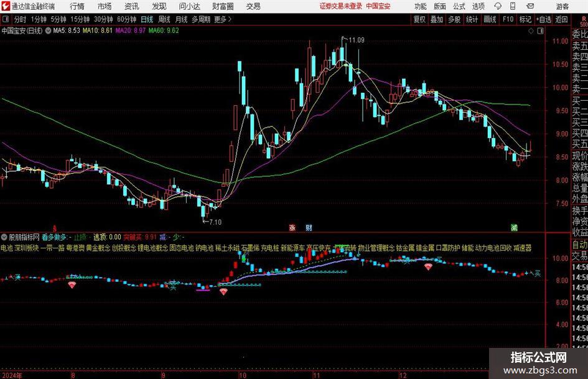Switch to the 30分钟 period tab
Viewport: 588px width, 379px height.
click(x=103, y=19)
